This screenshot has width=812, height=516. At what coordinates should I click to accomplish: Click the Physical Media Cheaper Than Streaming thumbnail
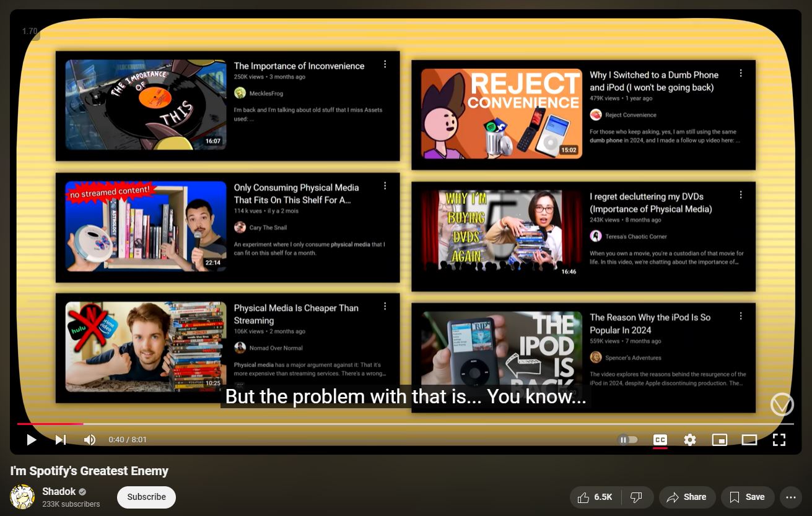pos(146,346)
